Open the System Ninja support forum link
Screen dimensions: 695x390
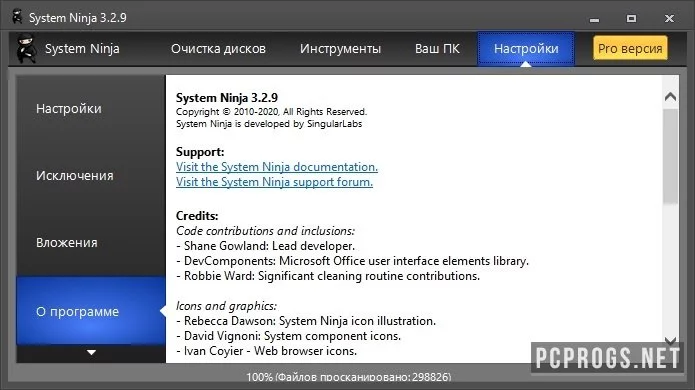[274, 182]
